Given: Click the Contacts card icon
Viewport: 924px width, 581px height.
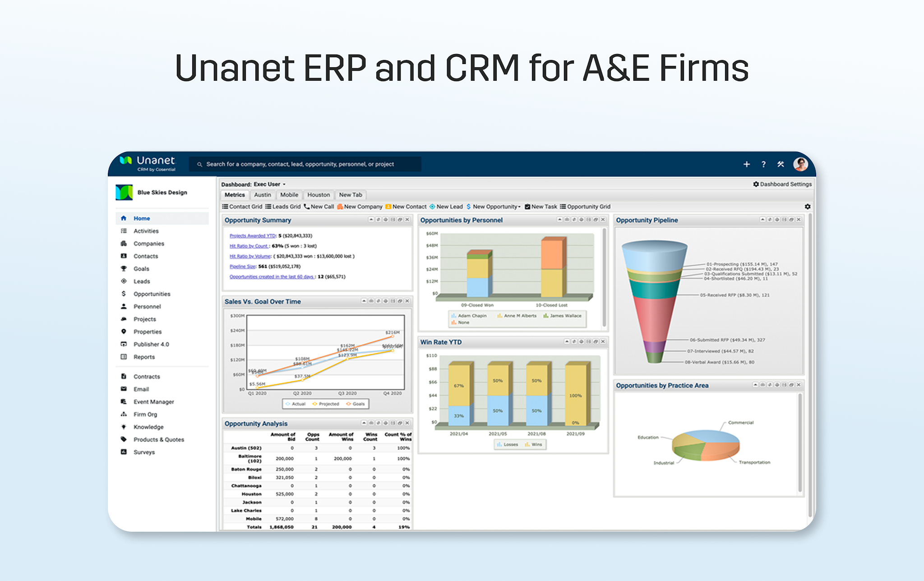Looking at the screenshot, I should pyautogui.click(x=124, y=256).
